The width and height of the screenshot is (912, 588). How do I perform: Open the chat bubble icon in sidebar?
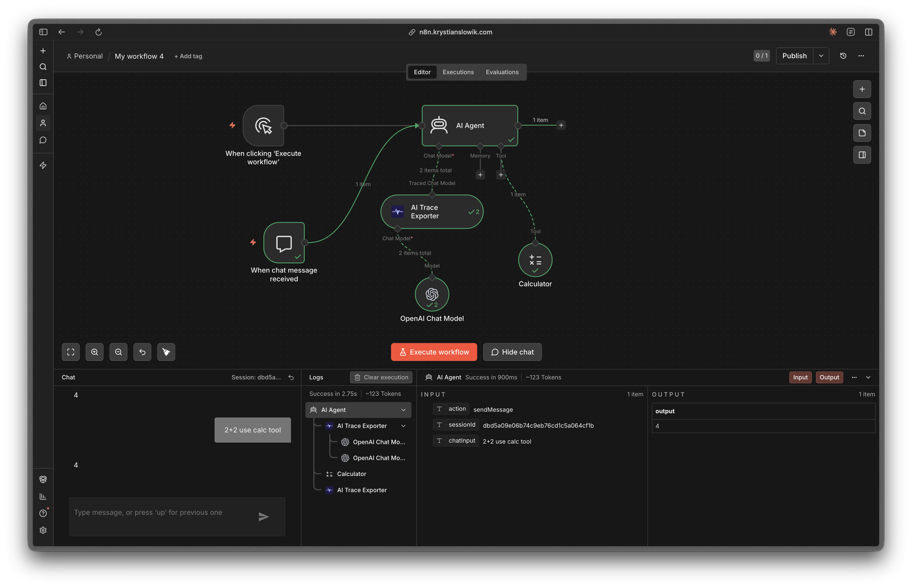[43, 140]
